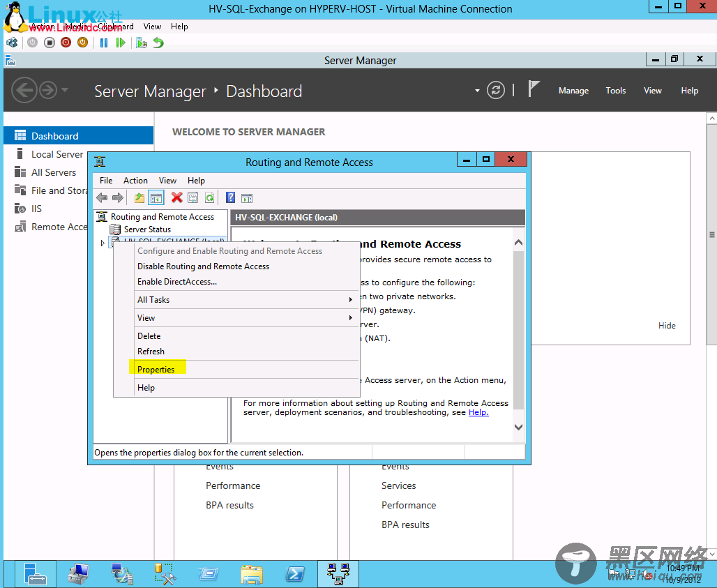Click the orange Save VM state icon
Image resolution: width=717 pixels, height=588 pixels.
click(x=82, y=43)
